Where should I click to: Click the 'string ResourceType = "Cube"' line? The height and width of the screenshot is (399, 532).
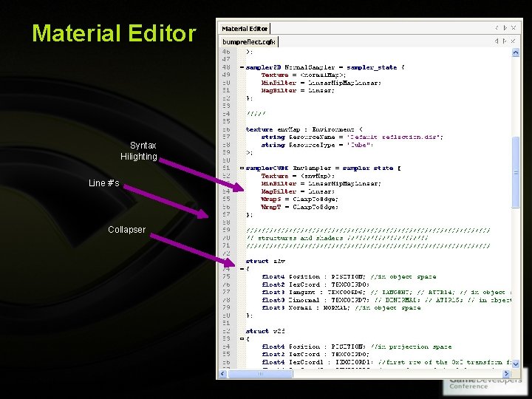click(x=317, y=145)
